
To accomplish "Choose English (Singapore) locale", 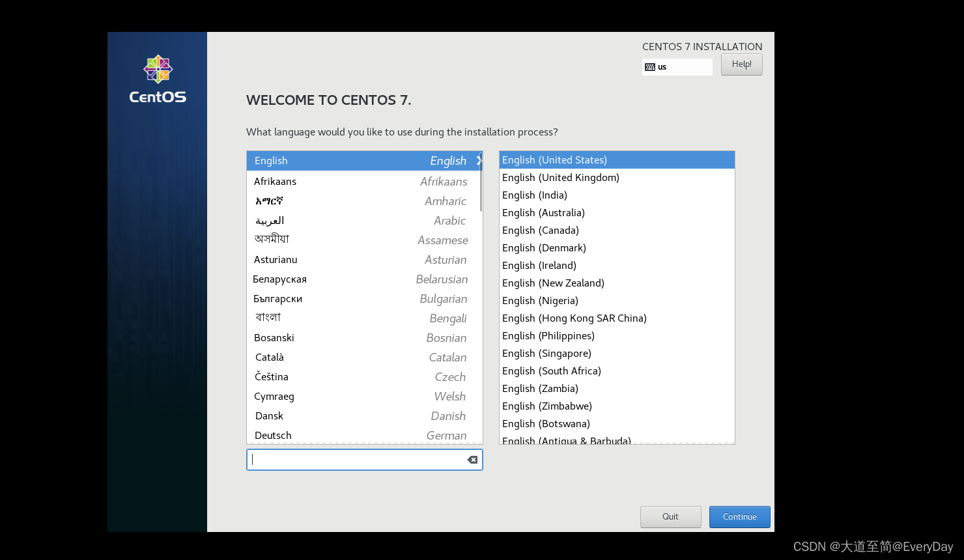I will (617, 354).
